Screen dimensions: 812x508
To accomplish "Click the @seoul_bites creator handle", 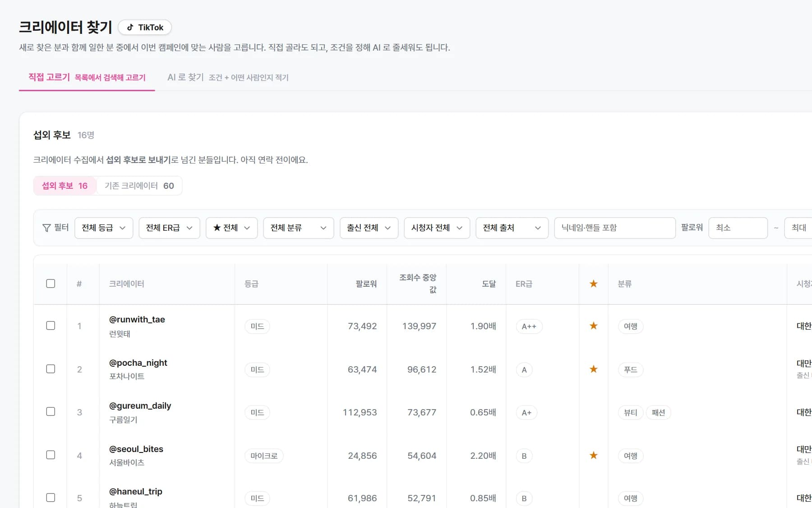I will [136, 449].
